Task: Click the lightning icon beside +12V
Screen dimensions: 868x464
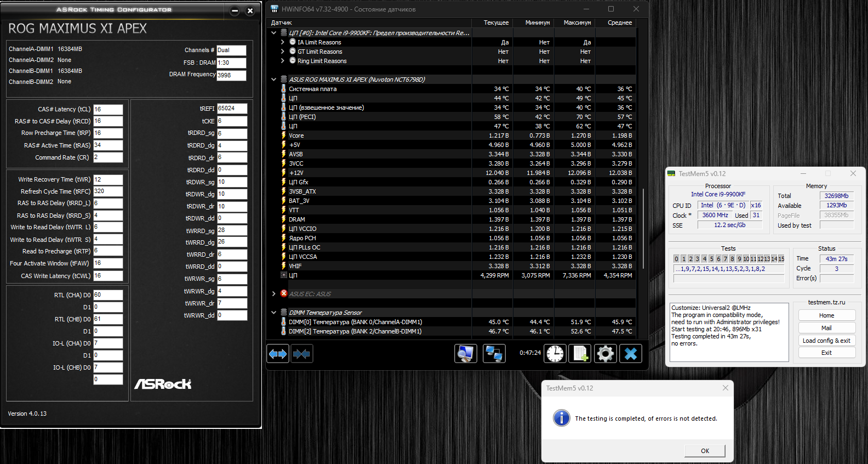Action: pos(284,173)
